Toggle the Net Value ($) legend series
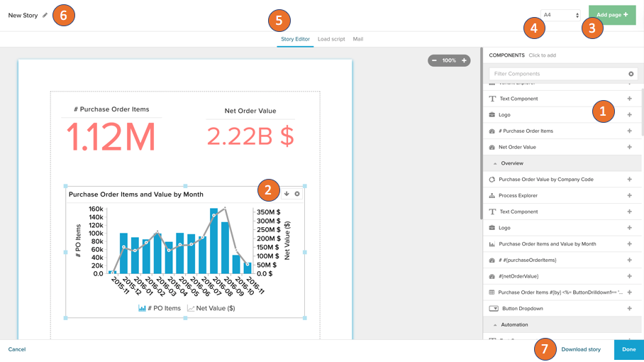This screenshot has width=644, height=362. (211, 308)
